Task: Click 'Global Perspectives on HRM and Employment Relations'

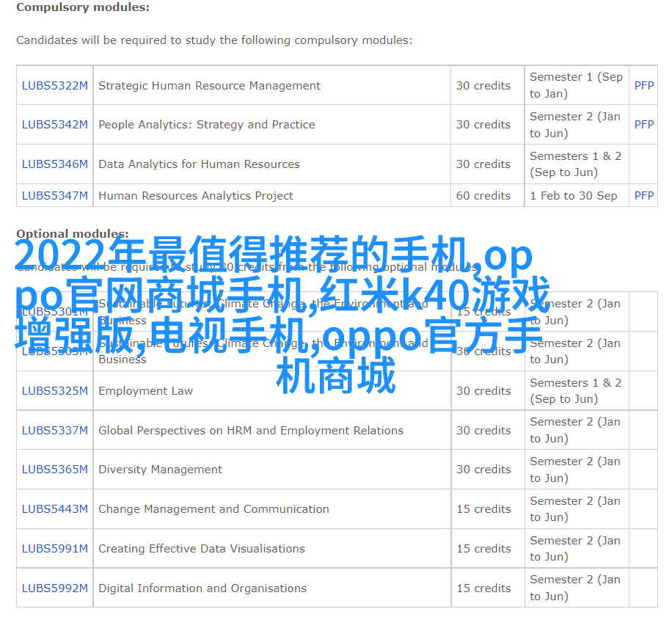Action: pyautogui.click(x=251, y=431)
